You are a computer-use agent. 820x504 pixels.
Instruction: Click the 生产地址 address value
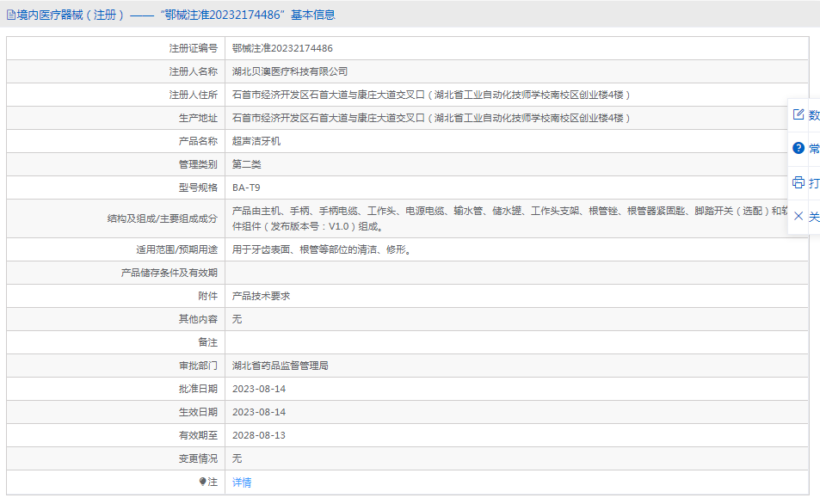pos(431,118)
